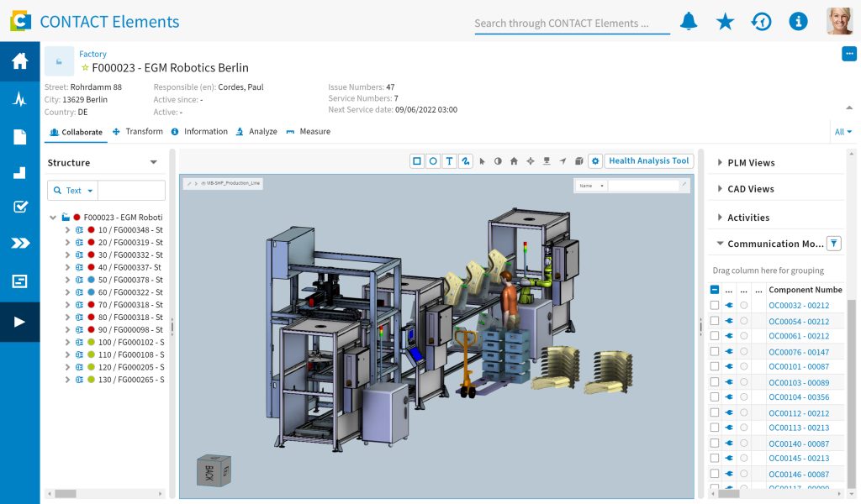Open component link OC00104 - 00356
Image resolution: width=861 pixels, height=504 pixels.
point(799,397)
